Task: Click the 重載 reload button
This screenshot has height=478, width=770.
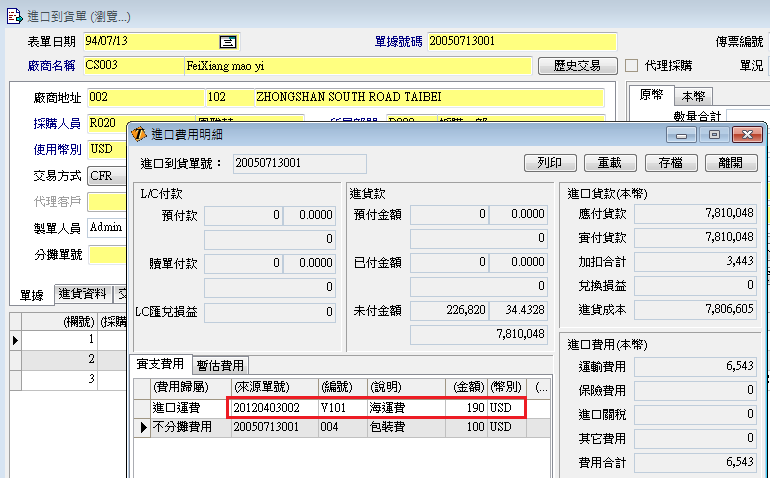Action: click(610, 163)
